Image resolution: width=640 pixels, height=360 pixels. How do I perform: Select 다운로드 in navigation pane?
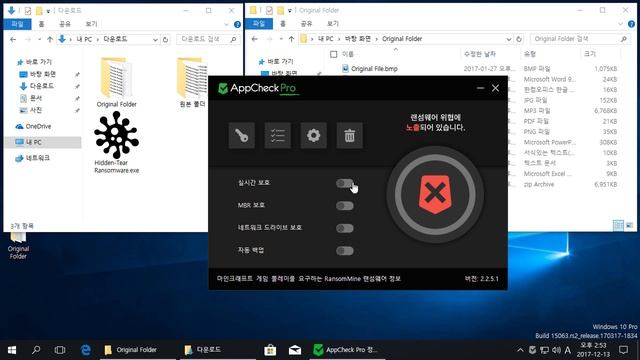37,86
